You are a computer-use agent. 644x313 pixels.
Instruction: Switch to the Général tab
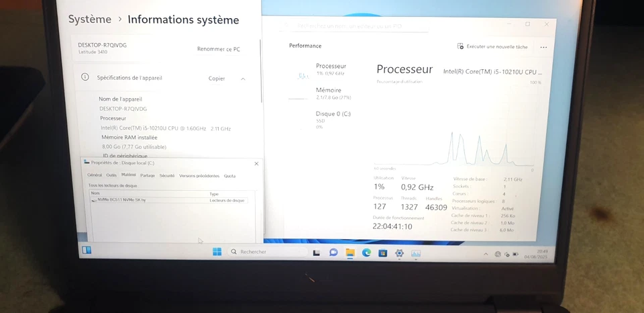click(x=95, y=175)
